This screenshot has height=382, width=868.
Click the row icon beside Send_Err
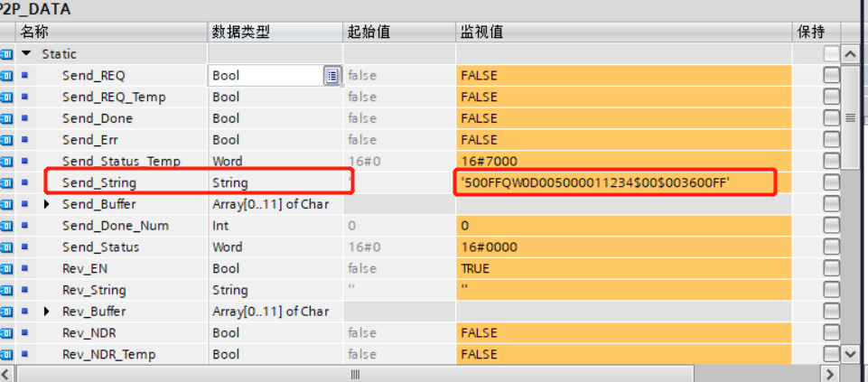coord(7,140)
